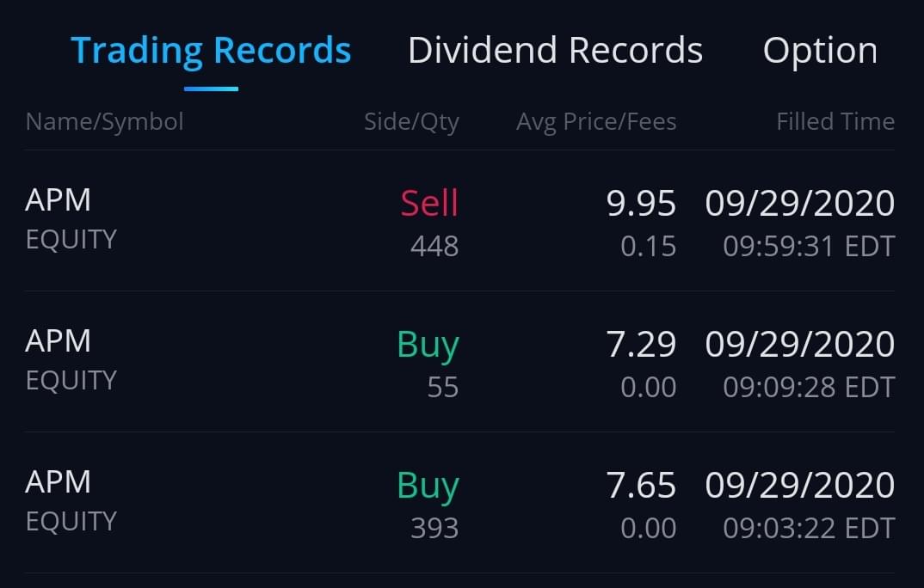Click the 0.15 fee amount
Image resolution: width=924 pixels, height=588 pixels.
(648, 247)
